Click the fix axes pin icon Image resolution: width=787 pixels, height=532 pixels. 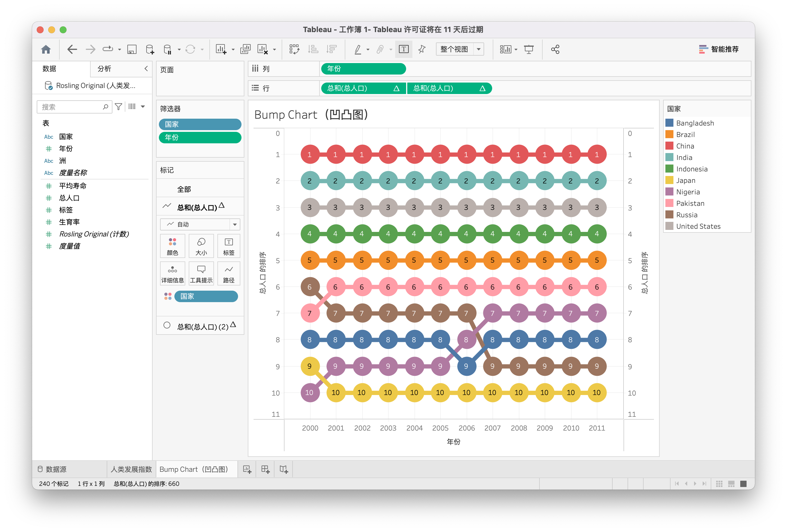pyautogui.click(x=422, y=49)
